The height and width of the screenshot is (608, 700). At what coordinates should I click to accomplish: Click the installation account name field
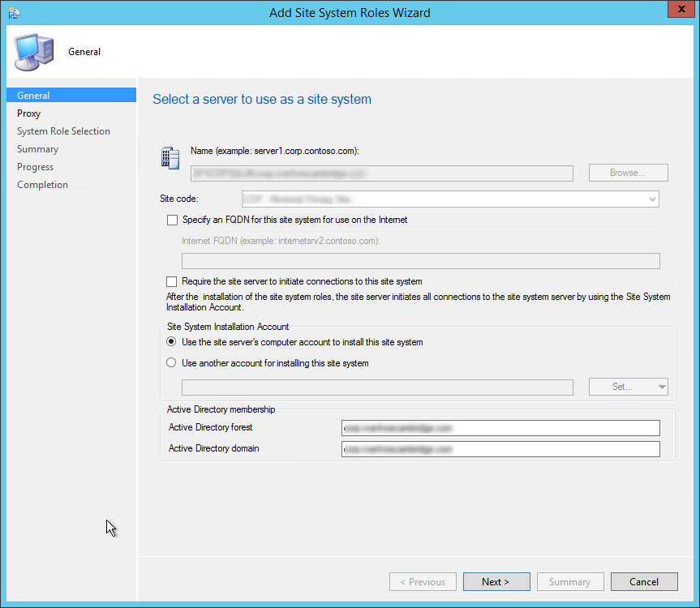click(x=377, y=387)
